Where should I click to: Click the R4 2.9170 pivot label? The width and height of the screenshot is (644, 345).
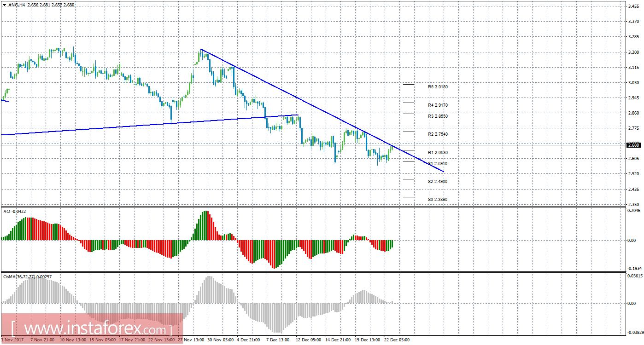(x=438, y=105)
